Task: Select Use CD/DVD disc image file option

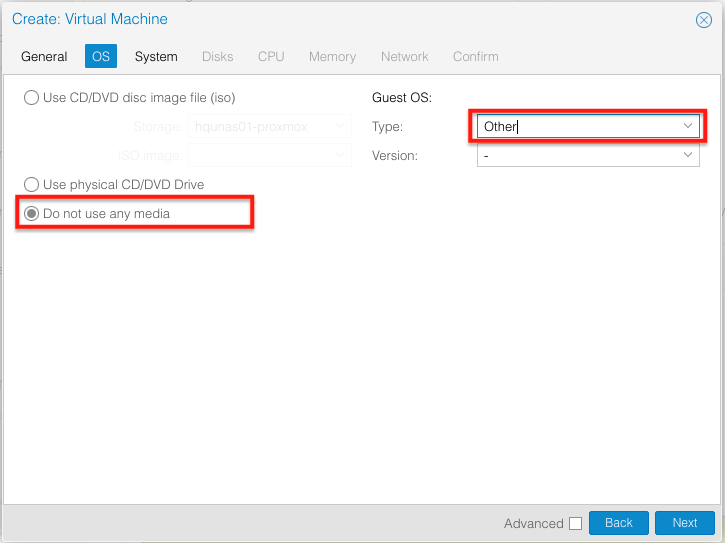Action: tap(32, 98)
